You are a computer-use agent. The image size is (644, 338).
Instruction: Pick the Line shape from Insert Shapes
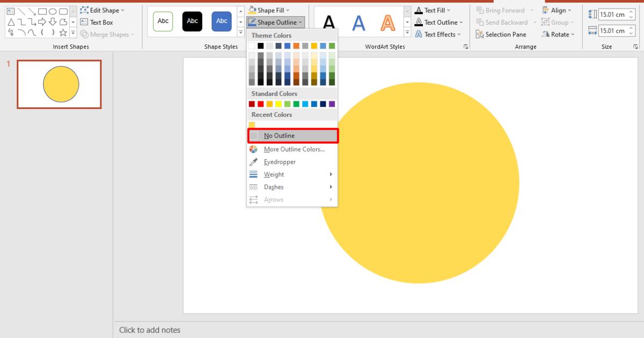[x=21, y=10]
